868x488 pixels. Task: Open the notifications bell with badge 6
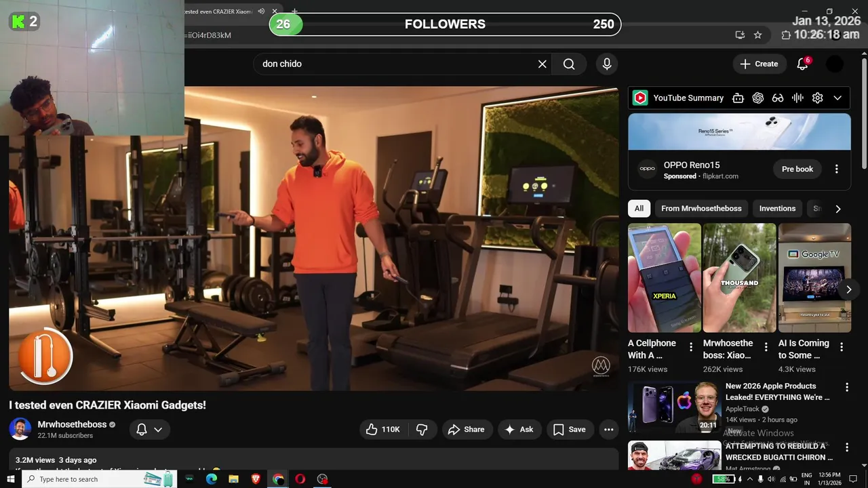[802, 64]
